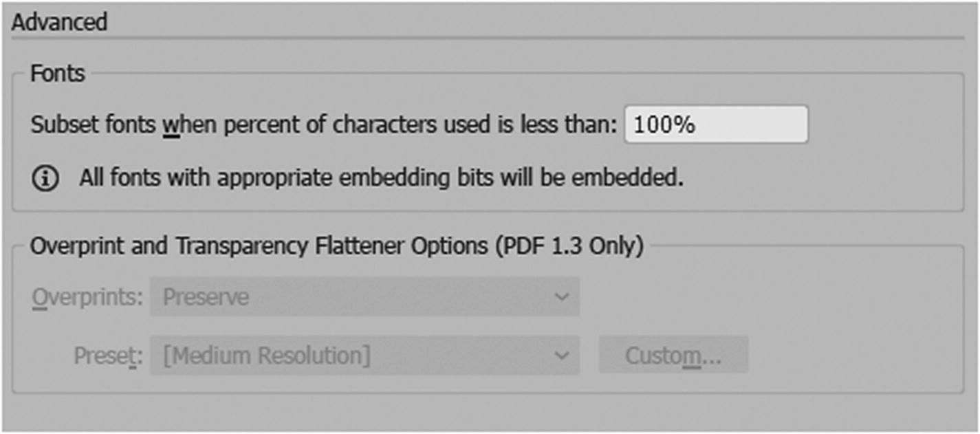The height and width of the screenshot is (434, 980).
Task: Click the '[Medium Resolution]' preset text
Action: pos(267,356)
